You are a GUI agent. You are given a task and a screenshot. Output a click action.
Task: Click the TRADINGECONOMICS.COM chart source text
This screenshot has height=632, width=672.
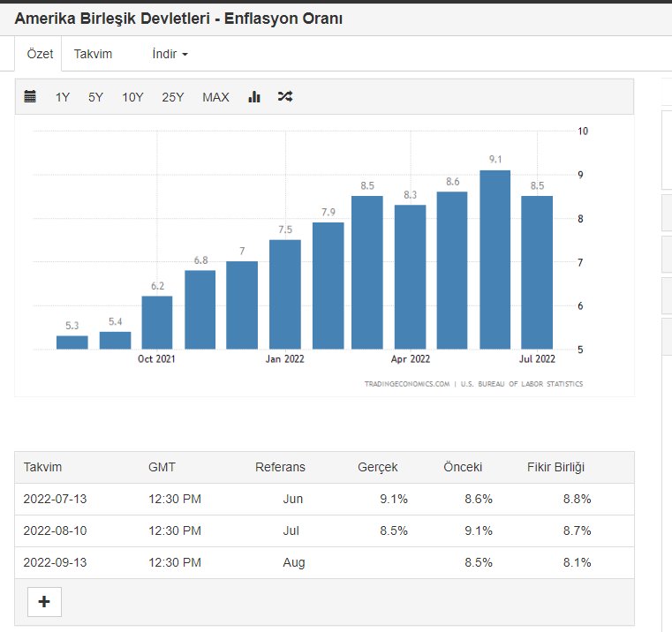coord(407,384)
